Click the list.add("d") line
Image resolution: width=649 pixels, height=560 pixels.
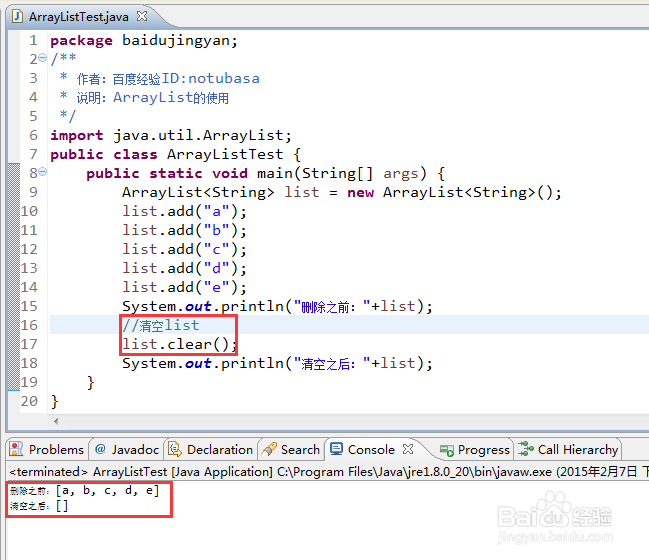click(x=184, y=269)
